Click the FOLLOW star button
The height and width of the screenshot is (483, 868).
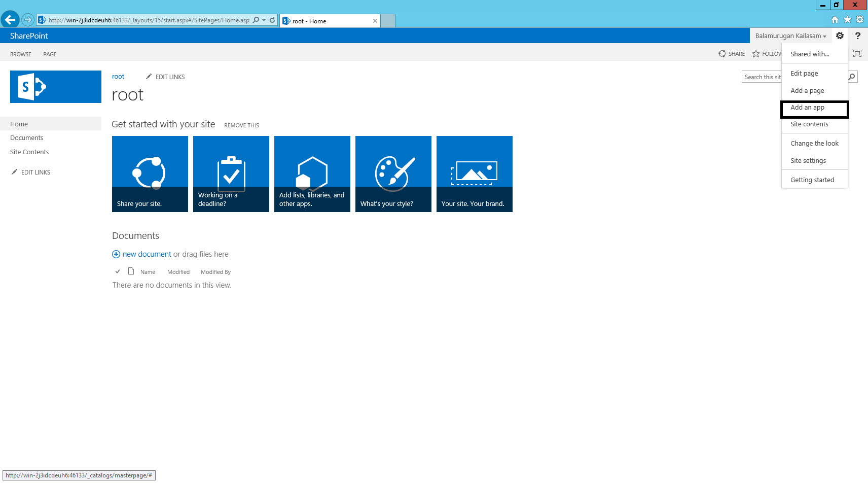(x=767, y=54)
